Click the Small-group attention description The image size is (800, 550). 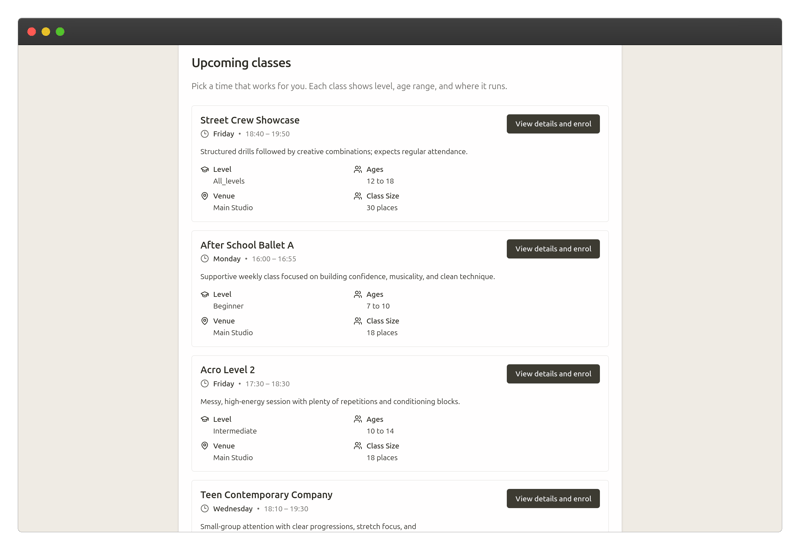pyautogui.click(x=308, y=527)
